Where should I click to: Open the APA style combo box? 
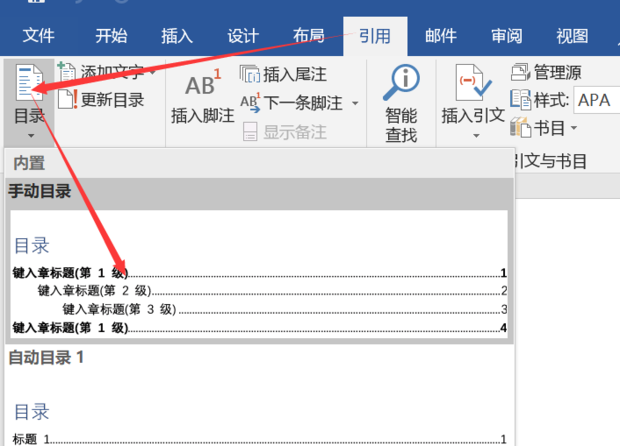(597, 100)
